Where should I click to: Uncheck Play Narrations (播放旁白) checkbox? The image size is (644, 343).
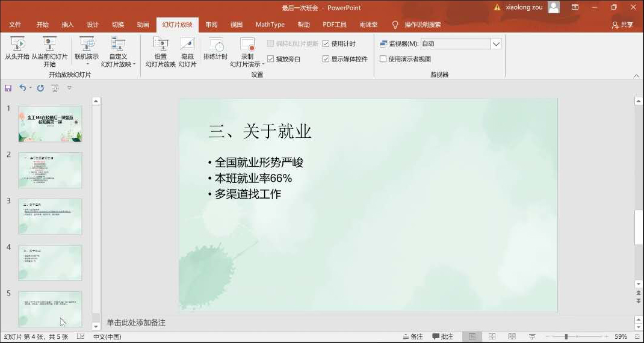271,59
